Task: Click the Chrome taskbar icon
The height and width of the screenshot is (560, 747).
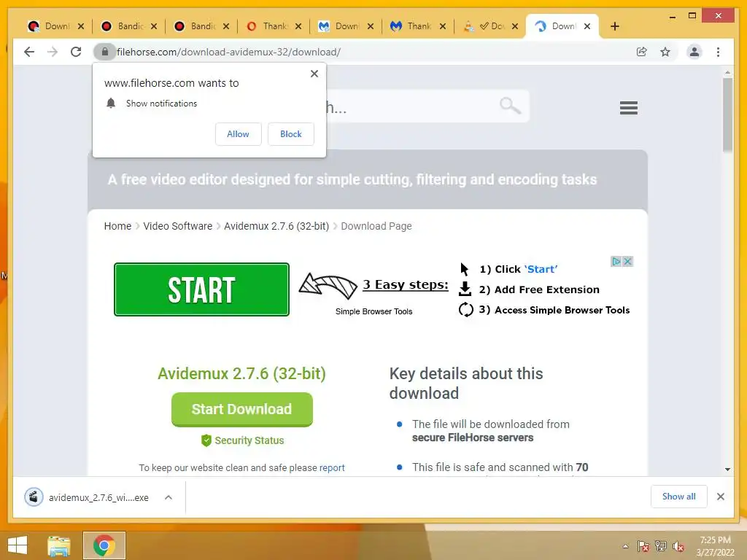Action: (x=104, y=545)
